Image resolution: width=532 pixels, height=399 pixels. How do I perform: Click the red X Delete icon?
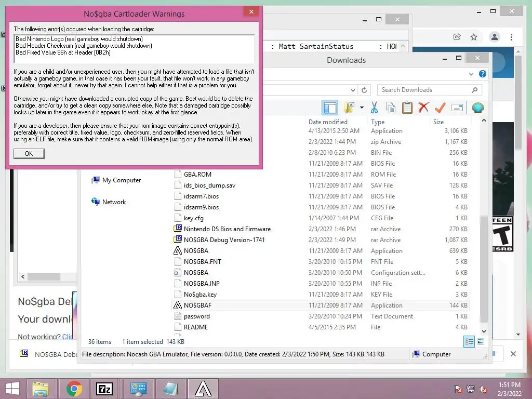click(x=423, y=108)
